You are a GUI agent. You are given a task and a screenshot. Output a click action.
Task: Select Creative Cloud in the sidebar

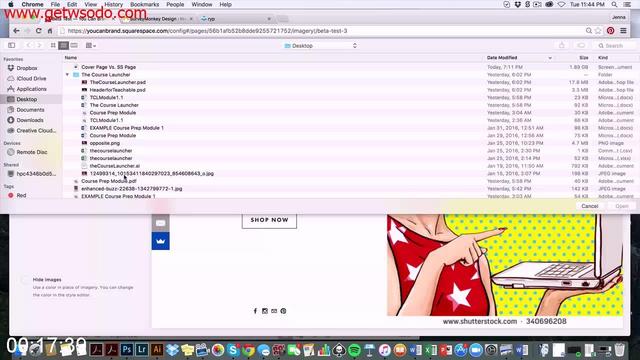36,131
